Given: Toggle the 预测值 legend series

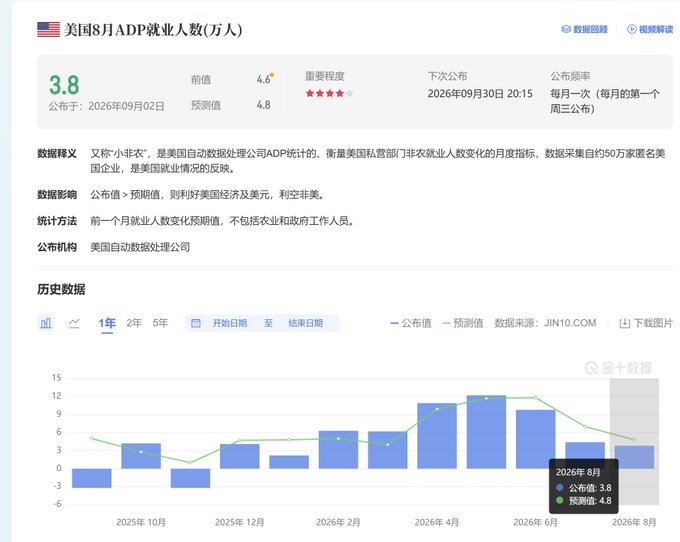Looking at the screenshot, I should pyautogui.click(x=463, y=323).
